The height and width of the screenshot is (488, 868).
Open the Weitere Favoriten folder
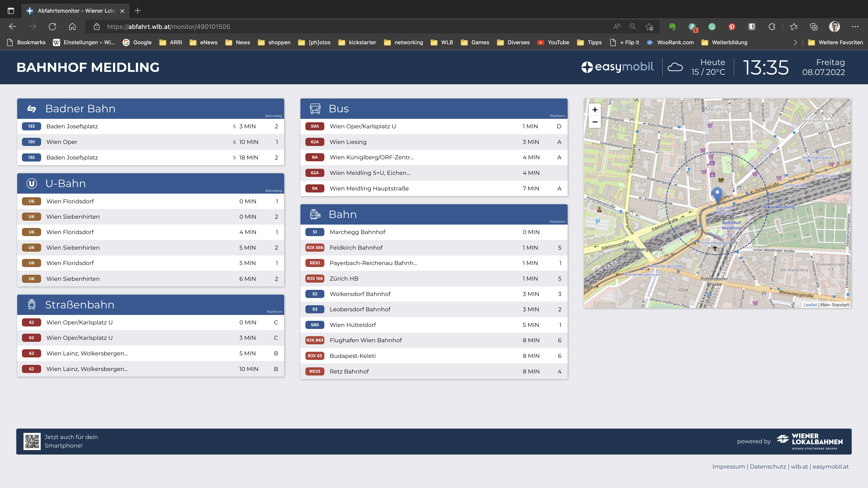[x=835, y=42]
